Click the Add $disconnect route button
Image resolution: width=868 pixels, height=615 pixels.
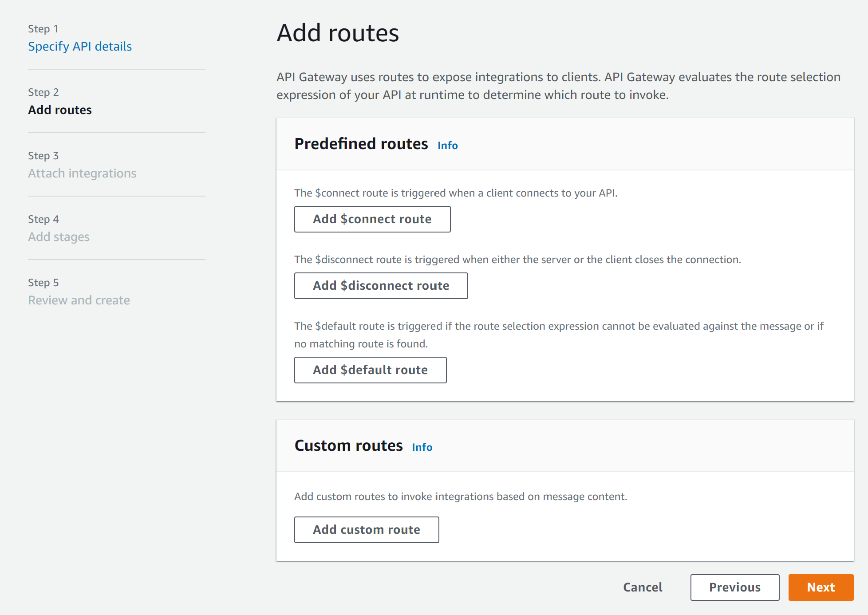tap(381, 286)
